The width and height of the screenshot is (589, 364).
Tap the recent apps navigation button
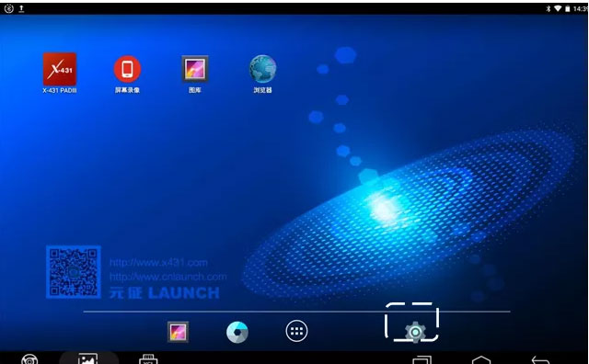[422, 359]
